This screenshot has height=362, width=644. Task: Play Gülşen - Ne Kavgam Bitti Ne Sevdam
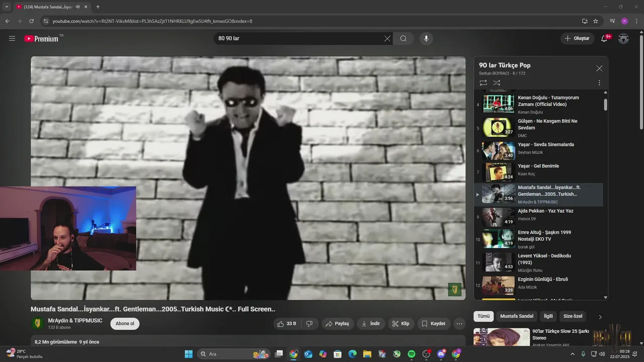click(538, 128)
